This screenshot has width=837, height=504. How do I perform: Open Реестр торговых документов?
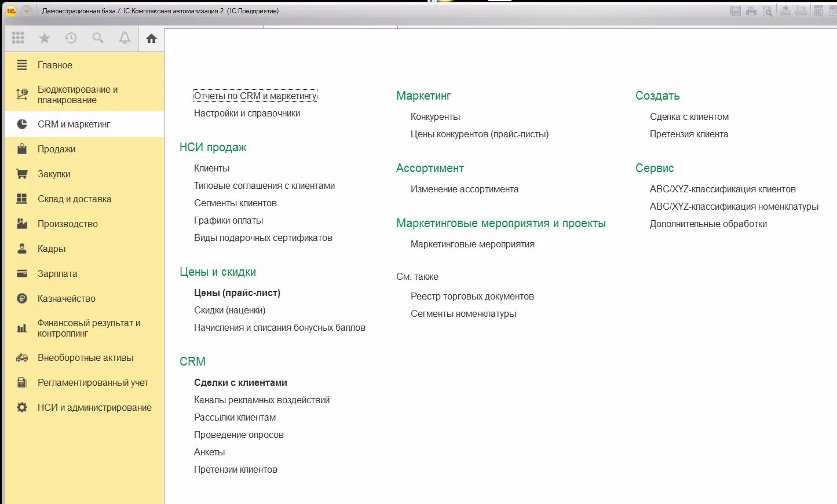(x=472, y=296)
